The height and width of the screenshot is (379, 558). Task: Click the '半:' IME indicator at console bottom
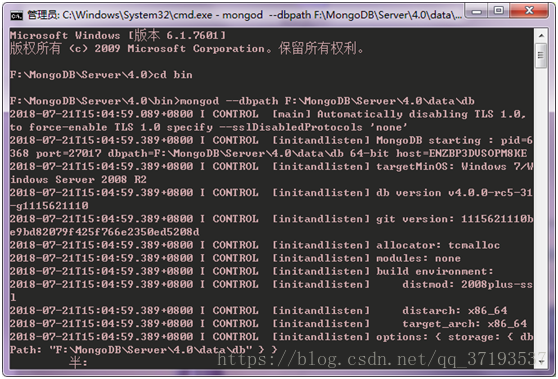click(78, 363)
